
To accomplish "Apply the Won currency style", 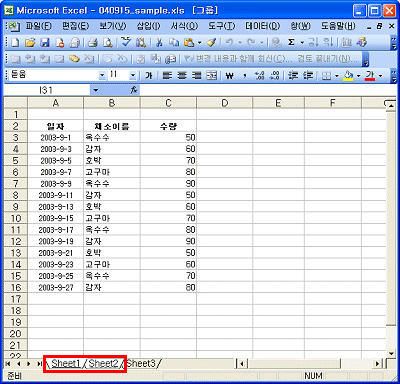I will pos(229,76).
